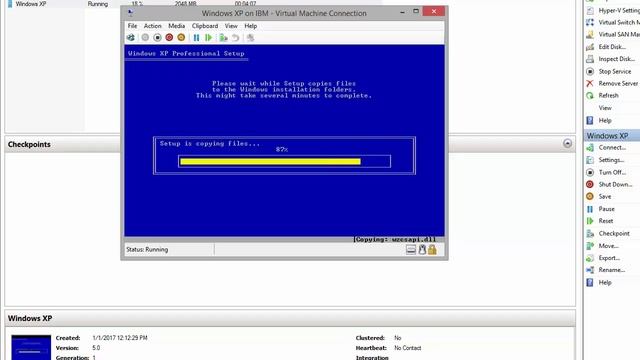640x360 pixels.
Task: Click the Virtual Switch Manager icon
Action: 590,22
